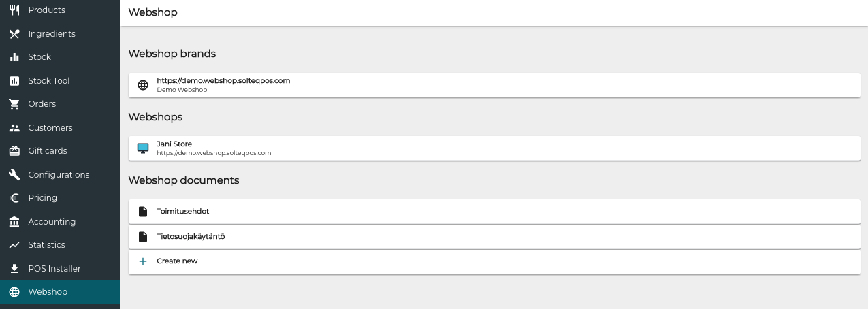Click the Accounting bank icon

(14, 222)
